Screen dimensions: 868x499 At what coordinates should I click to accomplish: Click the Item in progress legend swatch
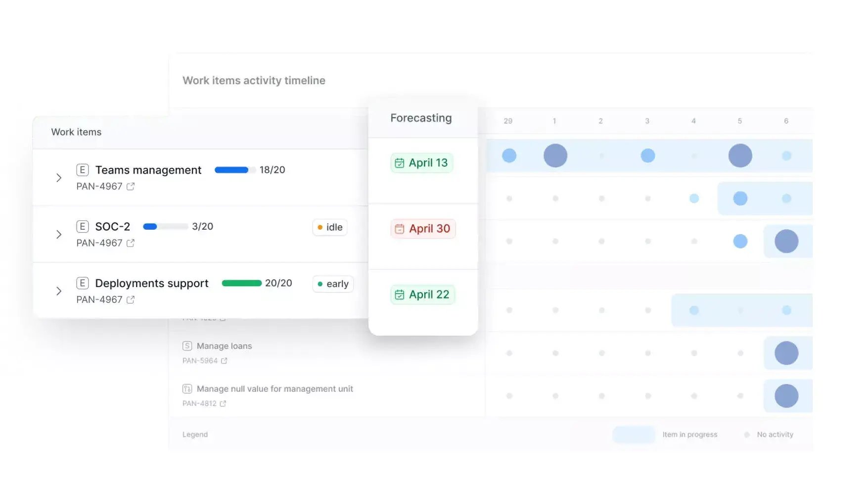(x=633, y=434)
